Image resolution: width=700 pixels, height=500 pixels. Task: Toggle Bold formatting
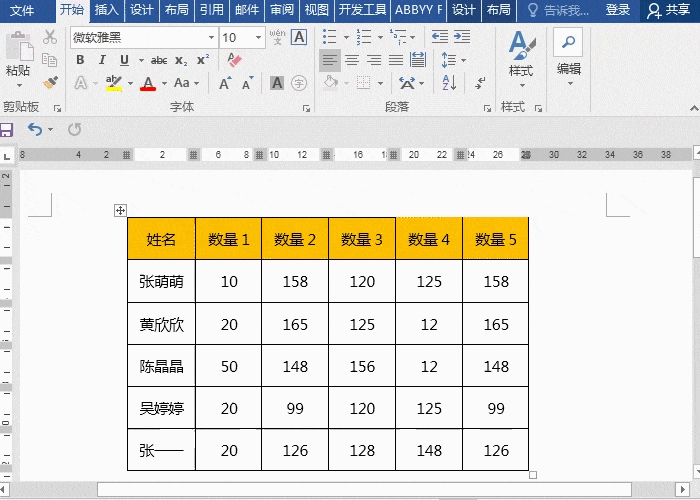click(x=80, y=60)
